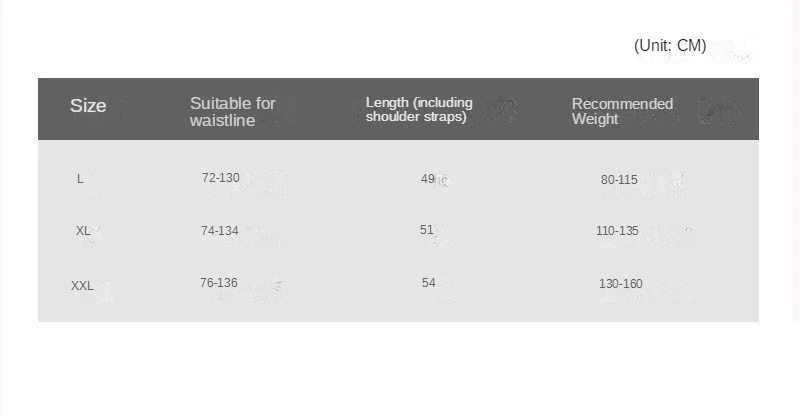Click waistline value 74-134
The width and height of the screenshot is (800, 416).
point(219,231)
